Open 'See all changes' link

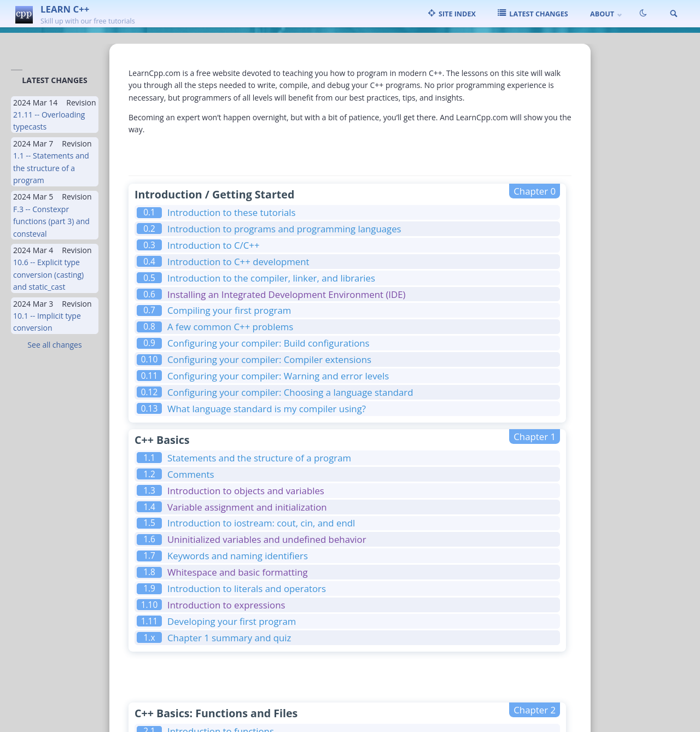click(x=54, y=345)
